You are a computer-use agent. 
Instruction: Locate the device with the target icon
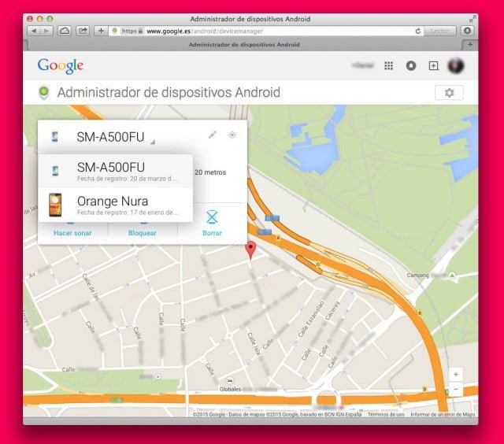coord(232,135)
